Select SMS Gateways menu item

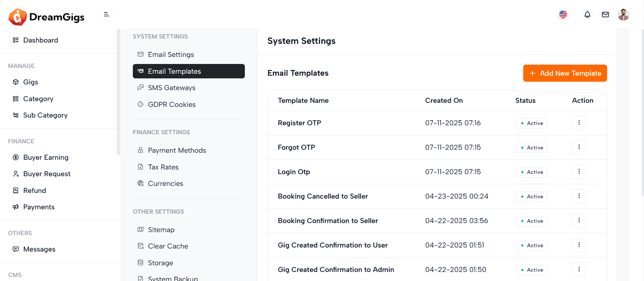tap(171, 88)
